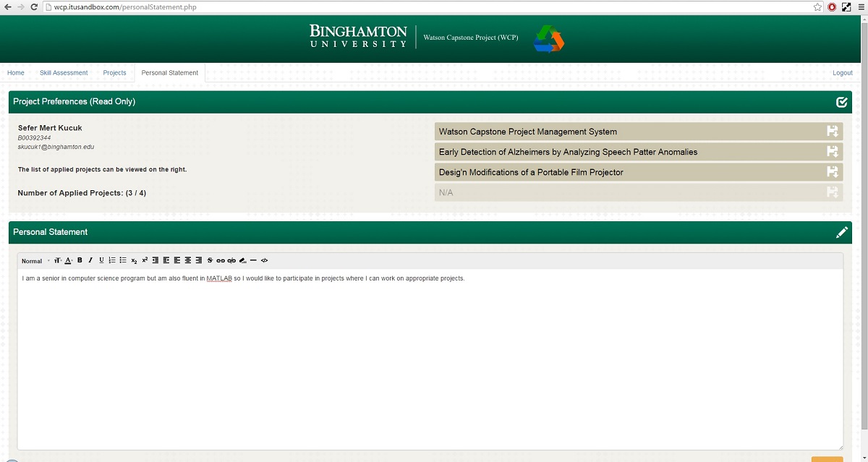Expand the font size dropdown
868x462 pixels.
point(58,260)
